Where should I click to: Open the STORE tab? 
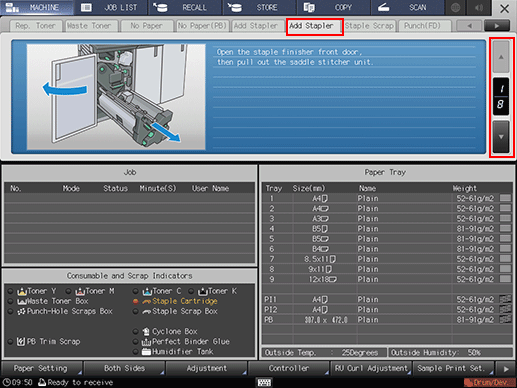259,7
